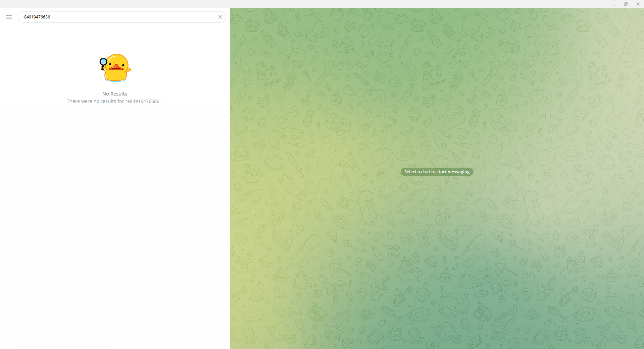Minimize the Telegram window
This screenshot has width=644, height=349.
pos(614,4)
